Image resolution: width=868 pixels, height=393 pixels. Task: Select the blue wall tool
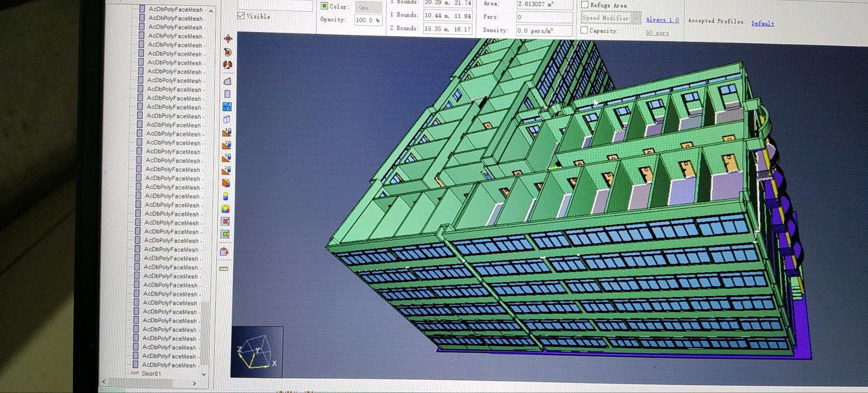[x=227, y=107]
